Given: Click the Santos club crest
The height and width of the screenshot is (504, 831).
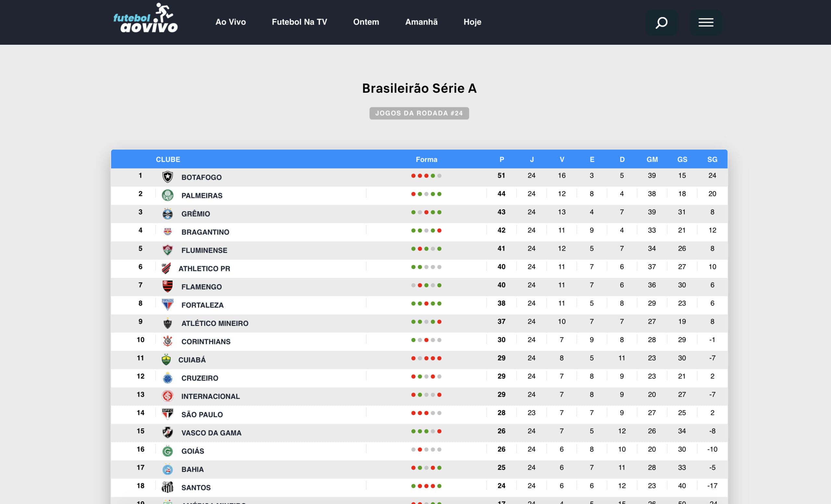Looking at the screenshot, I should point(167,487).
